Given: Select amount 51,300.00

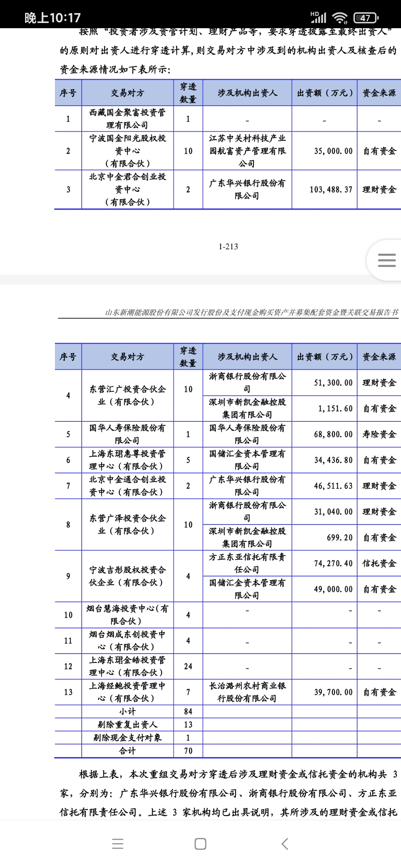Looking at the screenshot, I should coord(333,383).
